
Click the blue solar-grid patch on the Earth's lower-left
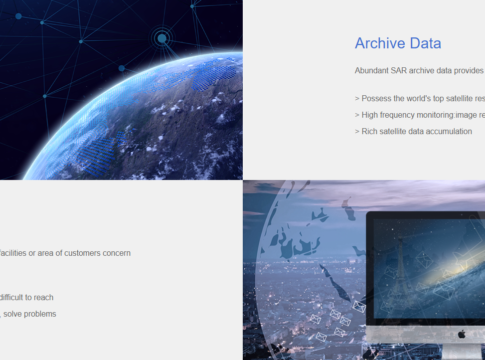tap(98, 153)
